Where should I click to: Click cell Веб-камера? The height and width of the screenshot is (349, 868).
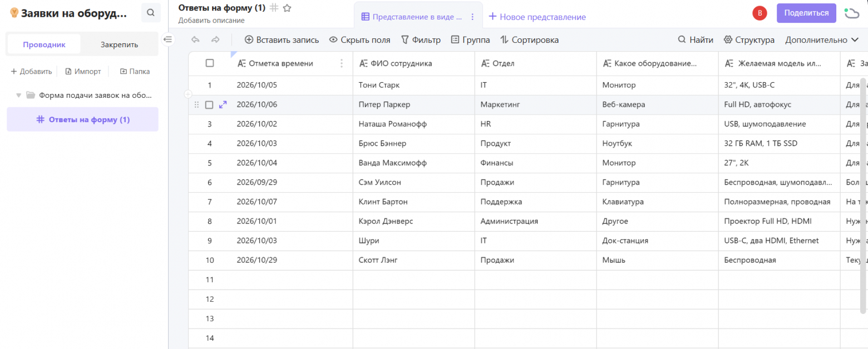pyautogui.click(x=657, y=104)
